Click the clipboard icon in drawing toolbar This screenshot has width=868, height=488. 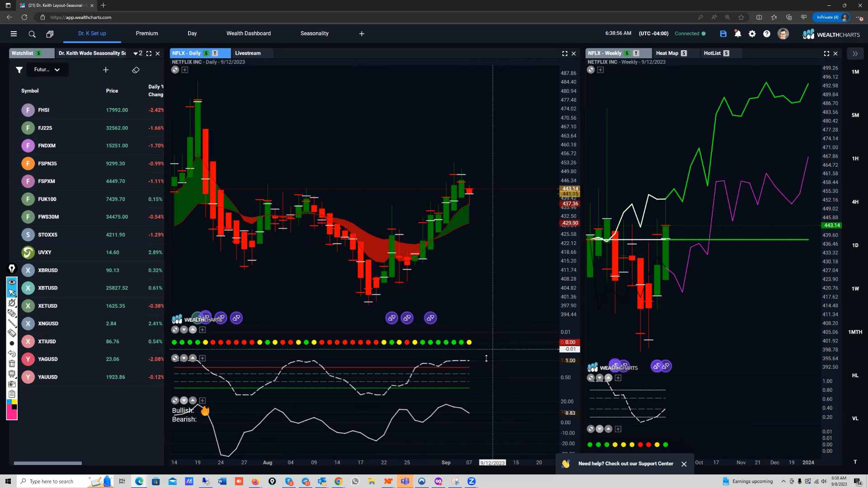[x=12, y=394]
